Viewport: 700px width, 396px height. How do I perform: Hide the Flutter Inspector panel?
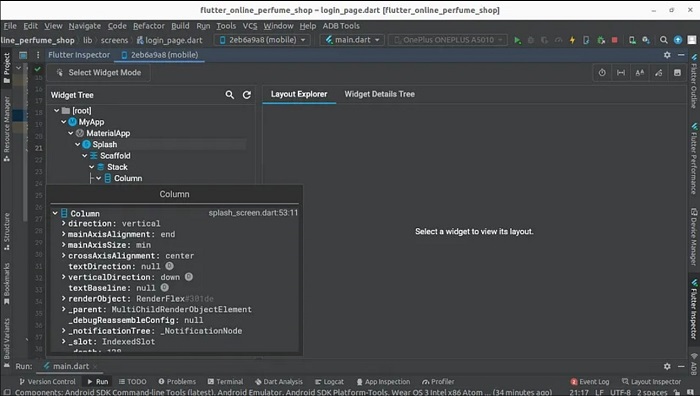point(681,55)
